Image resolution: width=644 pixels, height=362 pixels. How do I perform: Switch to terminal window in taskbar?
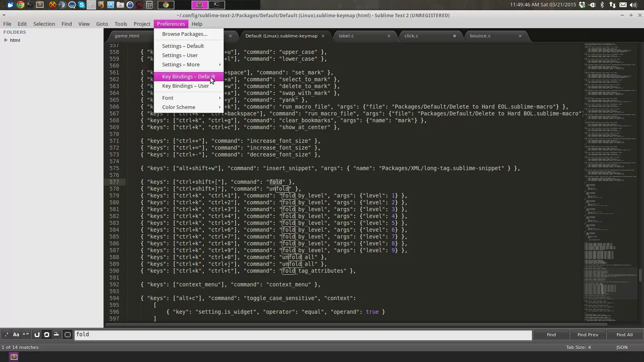[217, 5]
